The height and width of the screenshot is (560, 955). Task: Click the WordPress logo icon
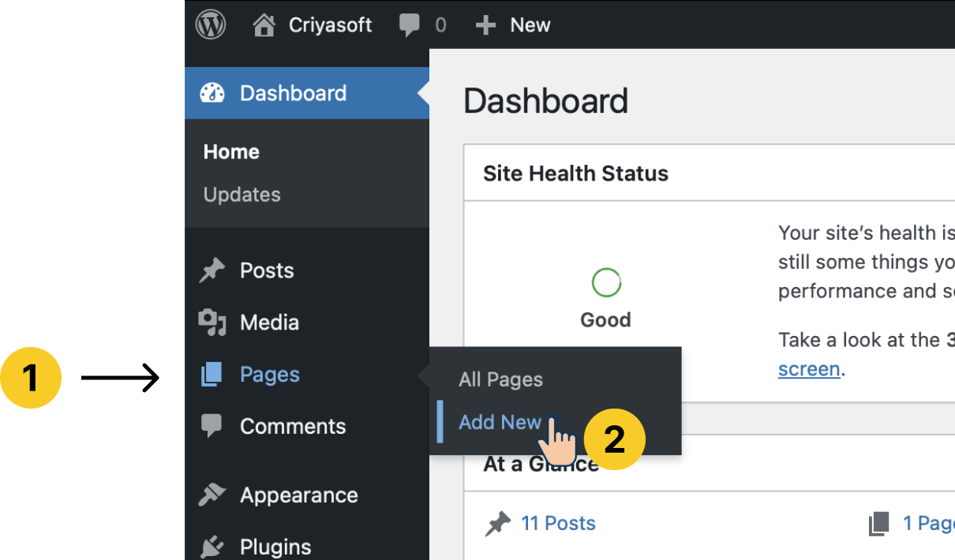click(x=211, y=24)
